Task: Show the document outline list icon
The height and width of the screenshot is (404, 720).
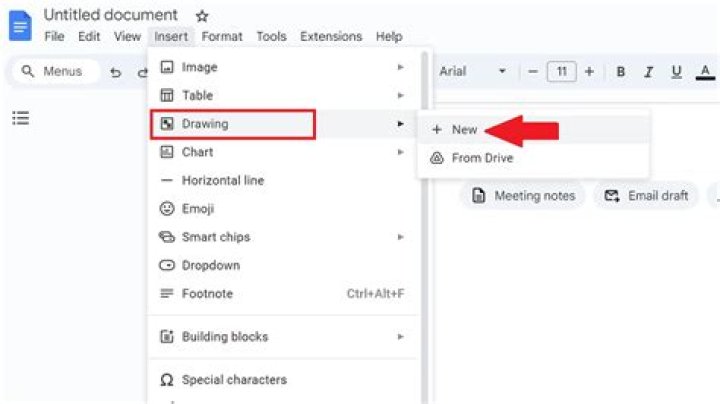Action: pos(21,118)
